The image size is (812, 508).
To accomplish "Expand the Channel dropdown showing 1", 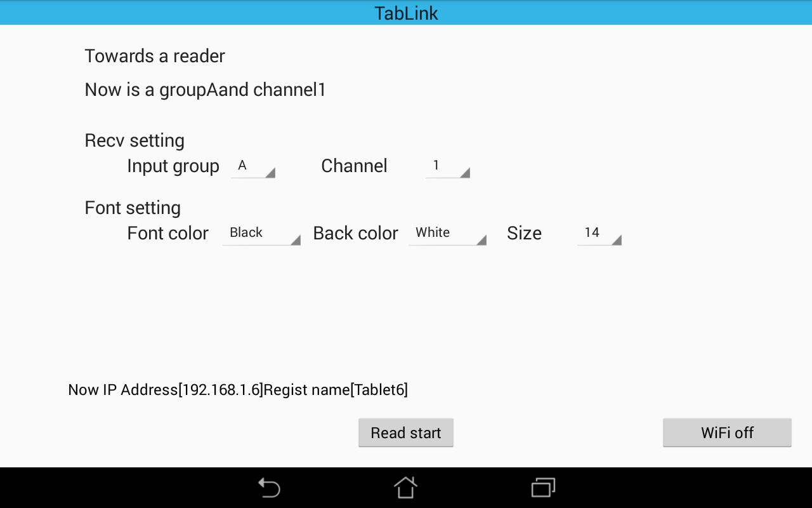I will (x=447, y=166).
